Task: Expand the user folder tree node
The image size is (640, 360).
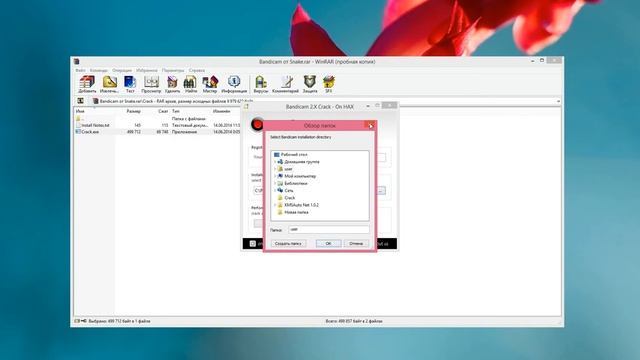Action: pyautogui.click(x=275, y=169)
